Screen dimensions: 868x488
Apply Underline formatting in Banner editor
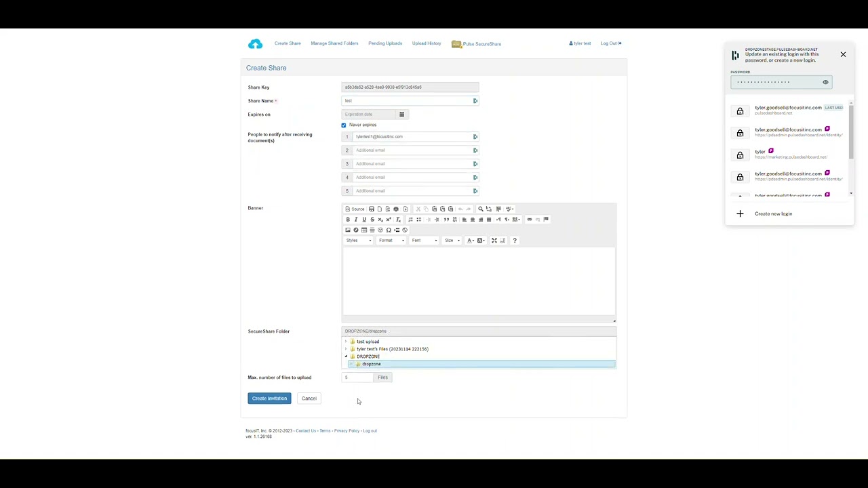point(364,220)
